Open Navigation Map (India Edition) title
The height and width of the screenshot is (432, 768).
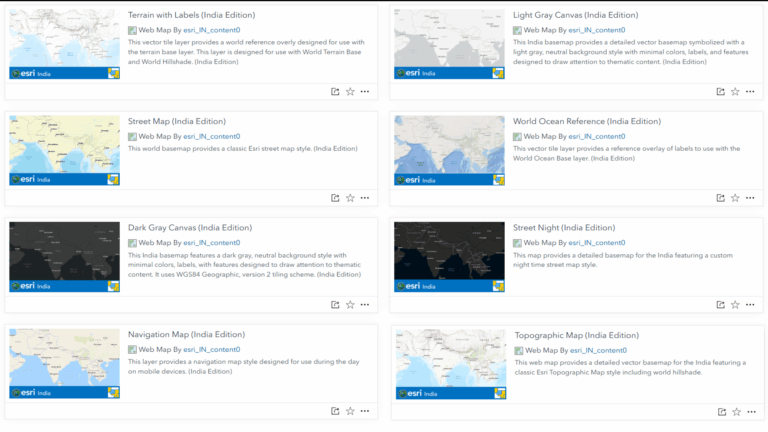pyautogui.click(x=187, y=335)
